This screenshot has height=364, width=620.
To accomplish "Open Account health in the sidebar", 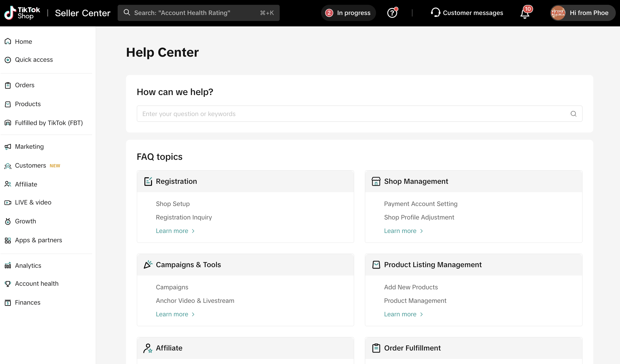I will click(37, 284).
